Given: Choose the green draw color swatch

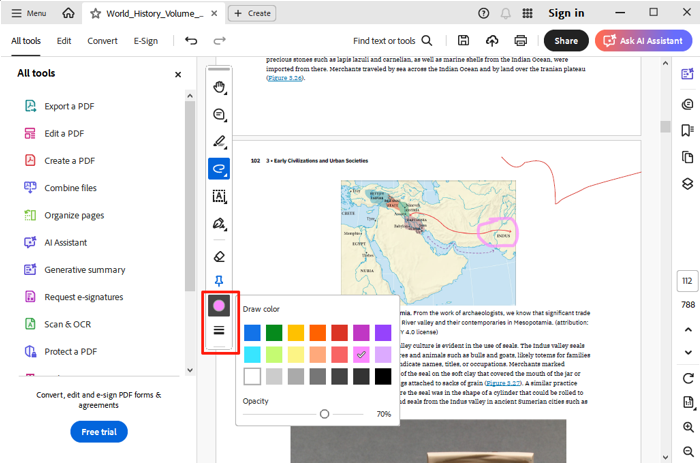Looking at the screenshot, I should (274, 333).
